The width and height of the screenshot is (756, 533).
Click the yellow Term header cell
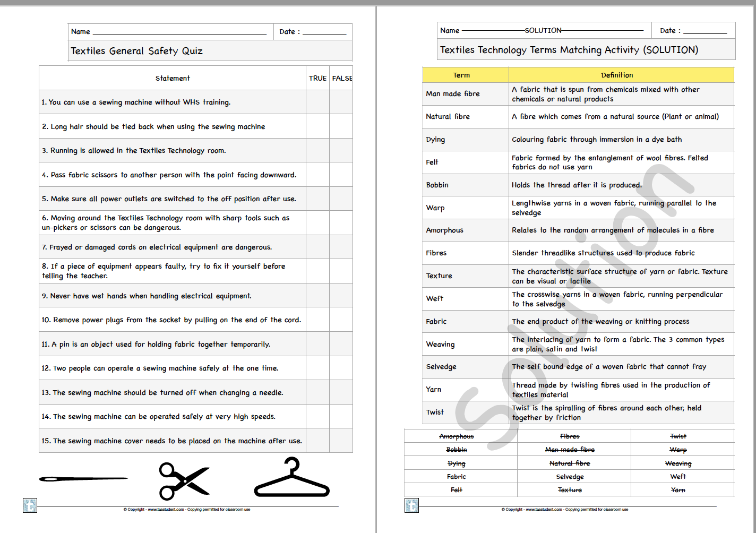[461, 75]
